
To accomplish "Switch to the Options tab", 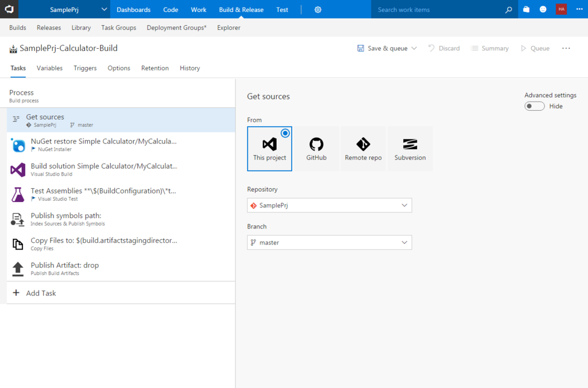I will [x=119, y=68].
